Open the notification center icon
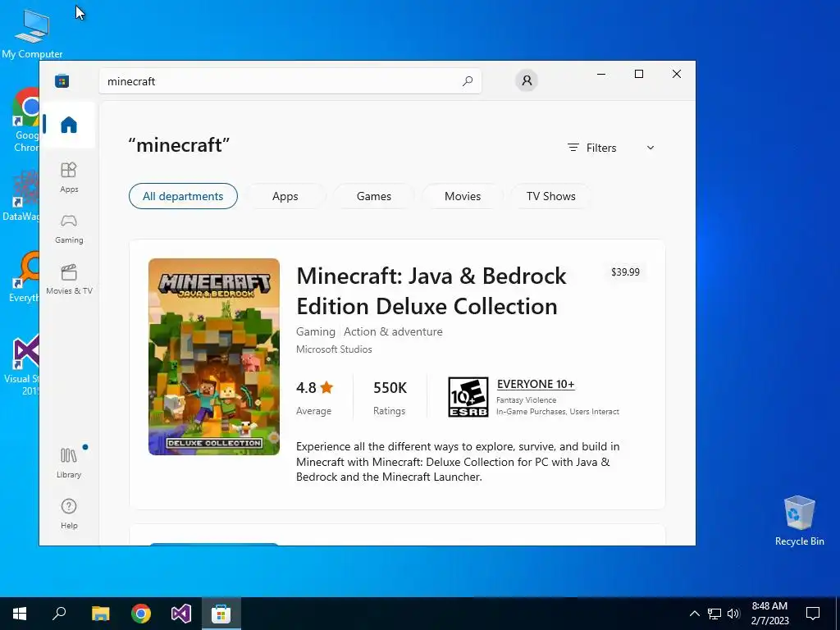 [x=813, y=614]
